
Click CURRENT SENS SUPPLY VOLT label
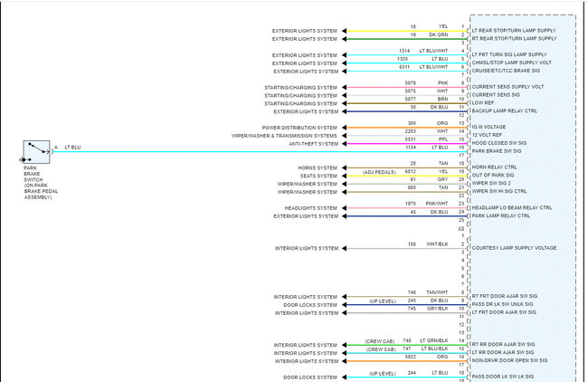(507, 87)
